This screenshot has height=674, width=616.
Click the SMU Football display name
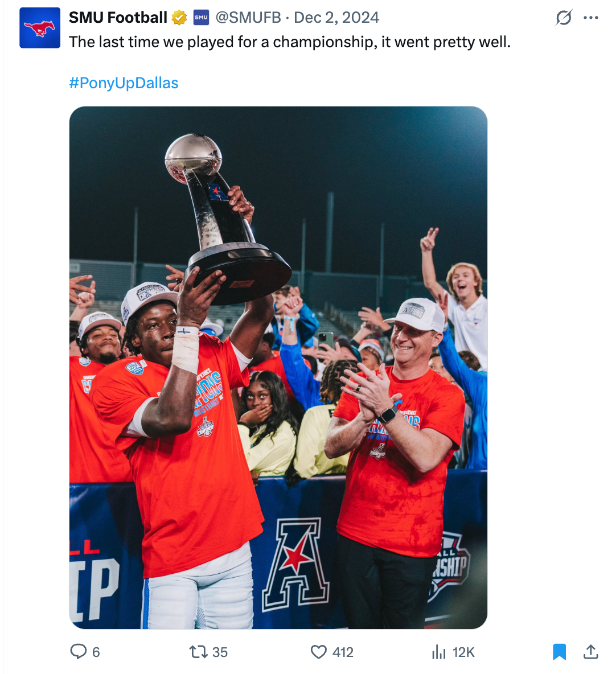tap(118, 18)
